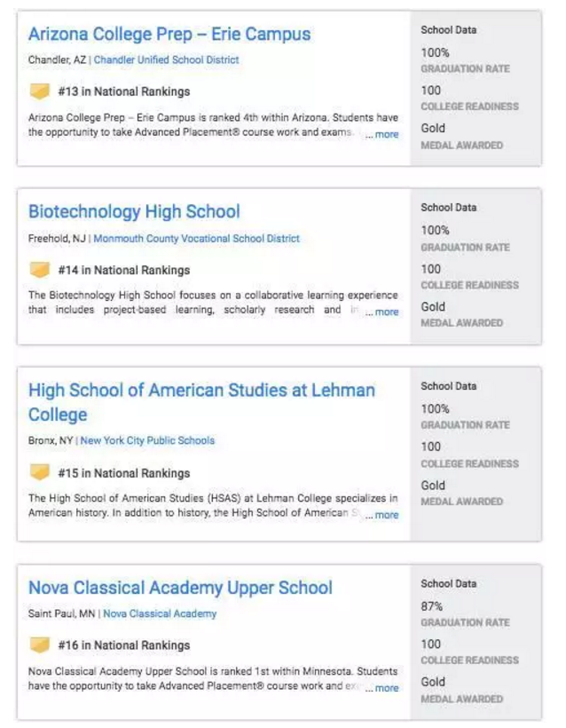This screenshot has height=728, width=566.
Task: Visit Monmouth County Vocational School District link
Action: click(196, 239)
